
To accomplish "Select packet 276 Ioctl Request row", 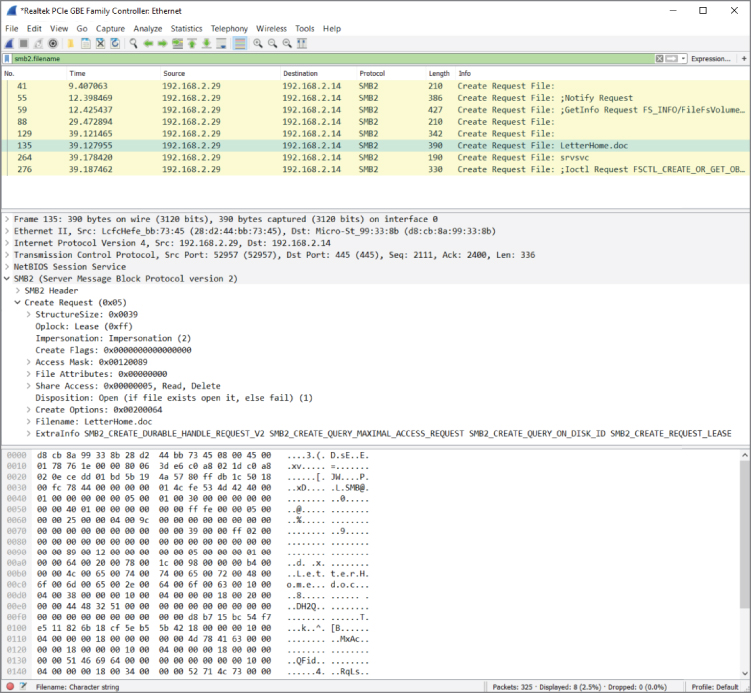I will click(x=376, y=170).
